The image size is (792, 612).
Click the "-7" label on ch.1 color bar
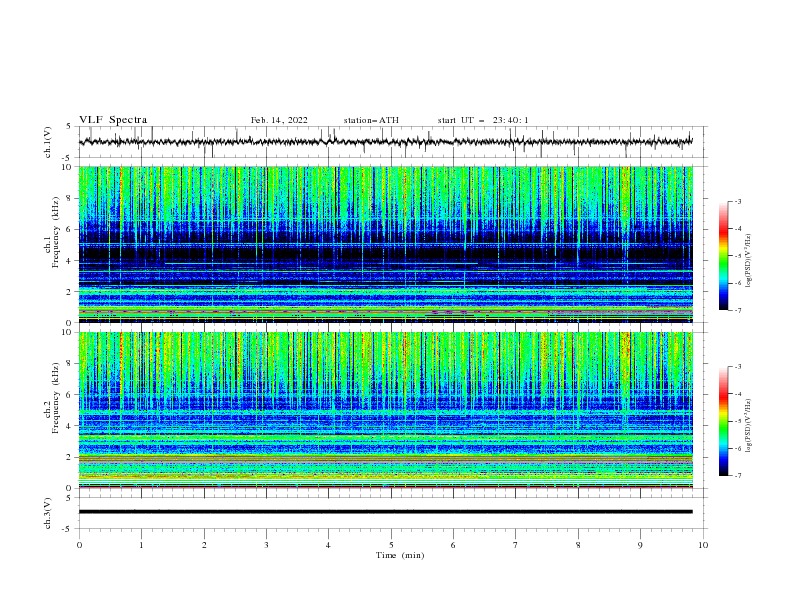click(738, 310)
